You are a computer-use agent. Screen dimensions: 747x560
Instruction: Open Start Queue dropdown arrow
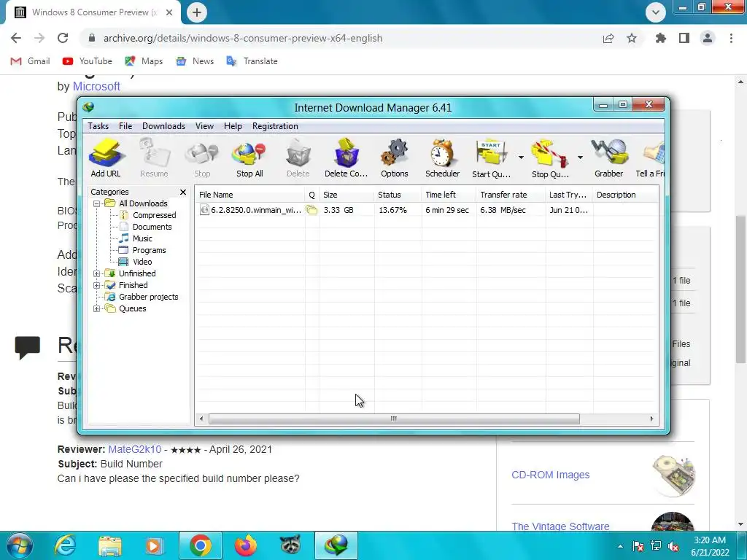click(x=521, y=157)
